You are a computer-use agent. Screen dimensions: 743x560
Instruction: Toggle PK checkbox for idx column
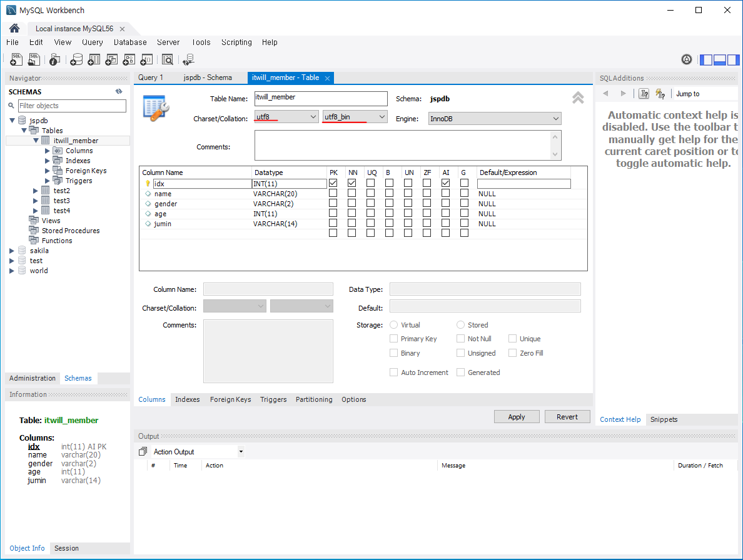coord(333,182)
